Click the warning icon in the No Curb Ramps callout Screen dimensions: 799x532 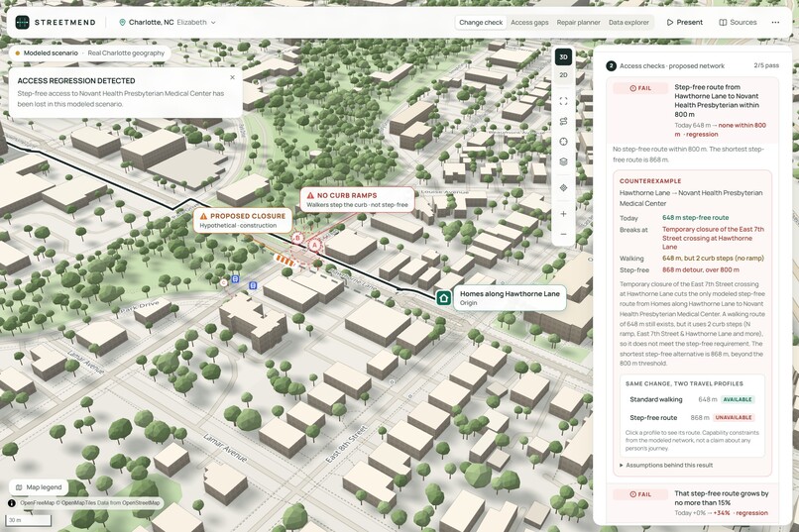pyautogui.click(x=310, y=195)
